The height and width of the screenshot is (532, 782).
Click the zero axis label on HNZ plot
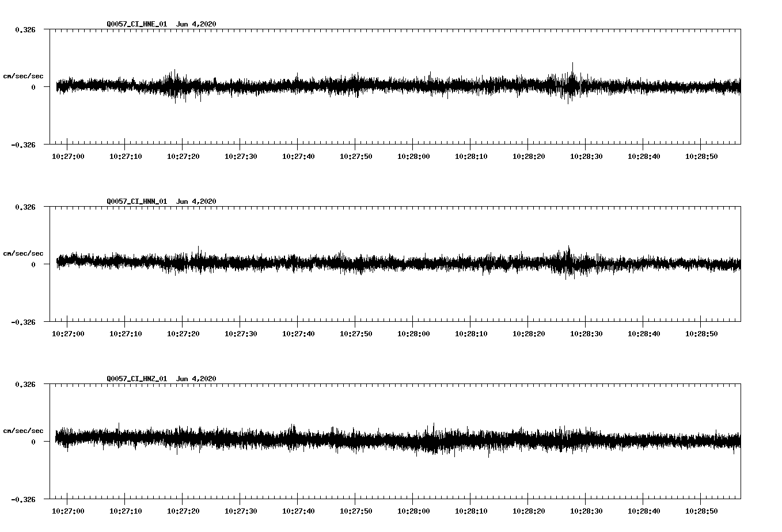(x=33, y=442)
